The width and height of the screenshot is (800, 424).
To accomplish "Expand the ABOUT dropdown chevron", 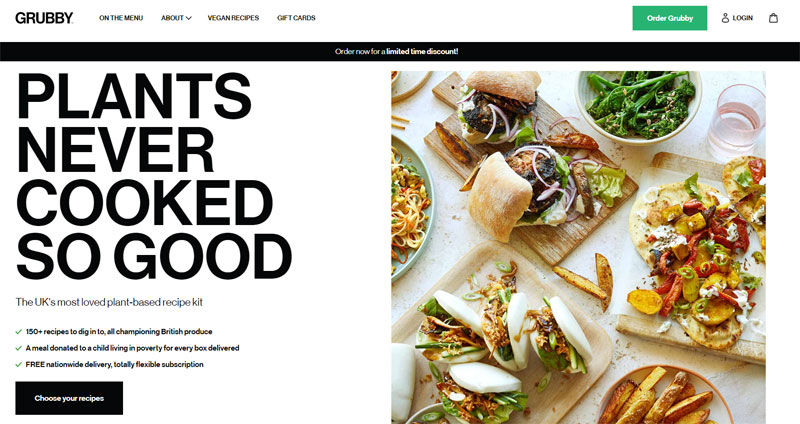I will 189,18.
